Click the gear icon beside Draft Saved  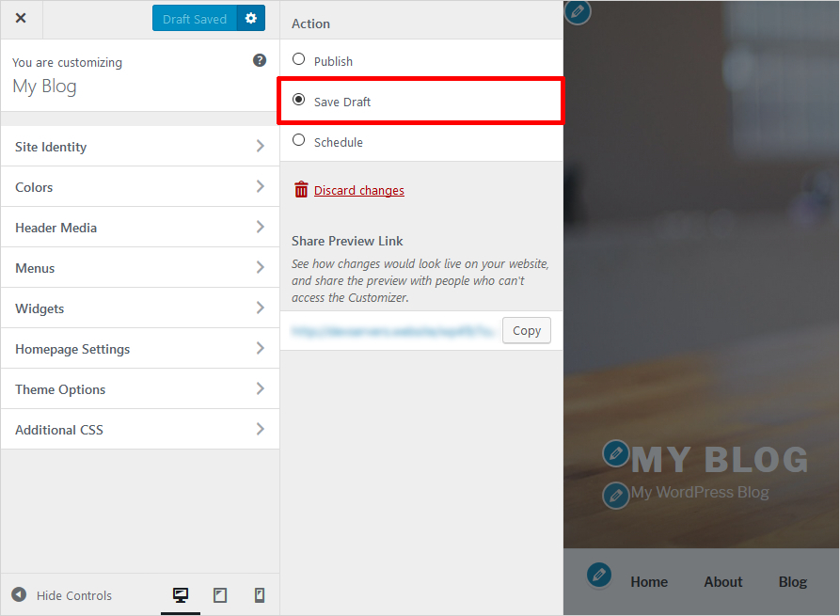click(x=250, y=18)
